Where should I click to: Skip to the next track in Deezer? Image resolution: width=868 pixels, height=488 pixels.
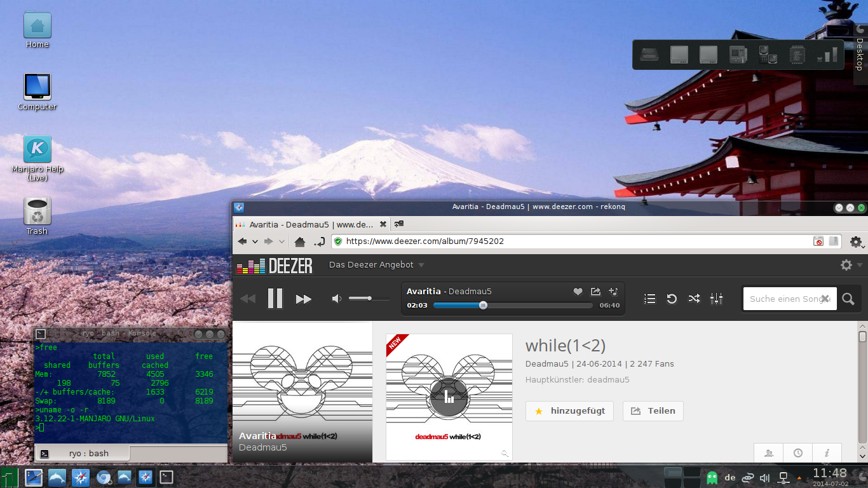coord(304,299)
